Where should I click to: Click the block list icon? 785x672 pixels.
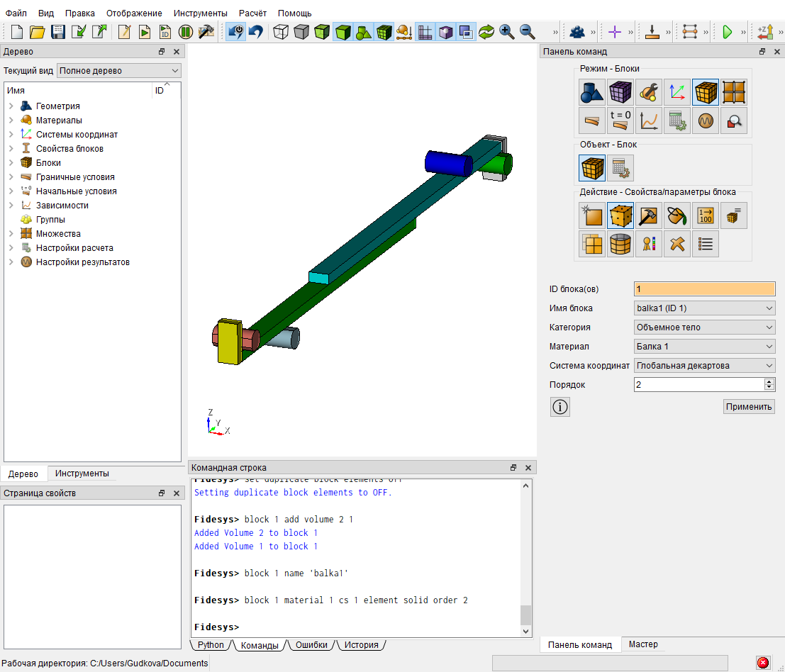[706, 244]
